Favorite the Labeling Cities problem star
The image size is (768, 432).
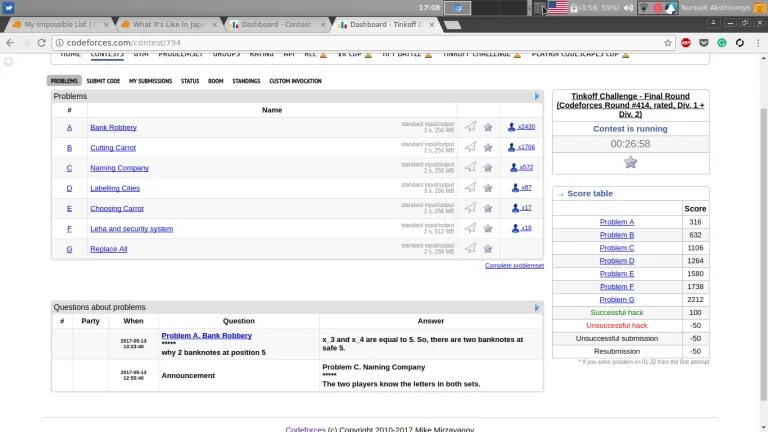488,188
